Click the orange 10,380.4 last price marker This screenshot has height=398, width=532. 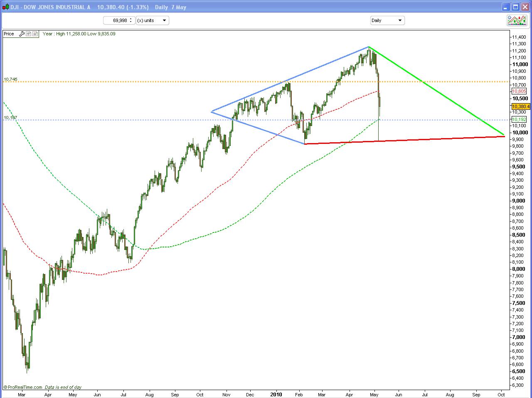(x=520, y=106)
